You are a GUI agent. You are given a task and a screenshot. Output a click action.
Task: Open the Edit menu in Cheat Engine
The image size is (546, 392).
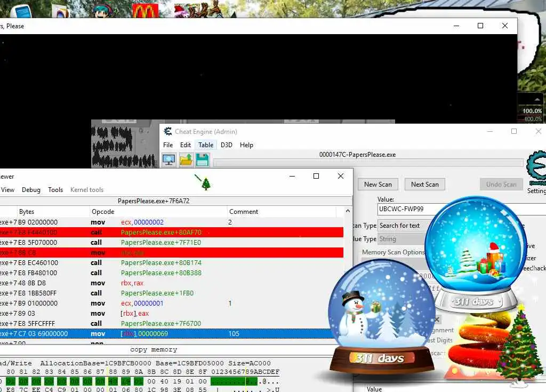[x=185, y=145]
